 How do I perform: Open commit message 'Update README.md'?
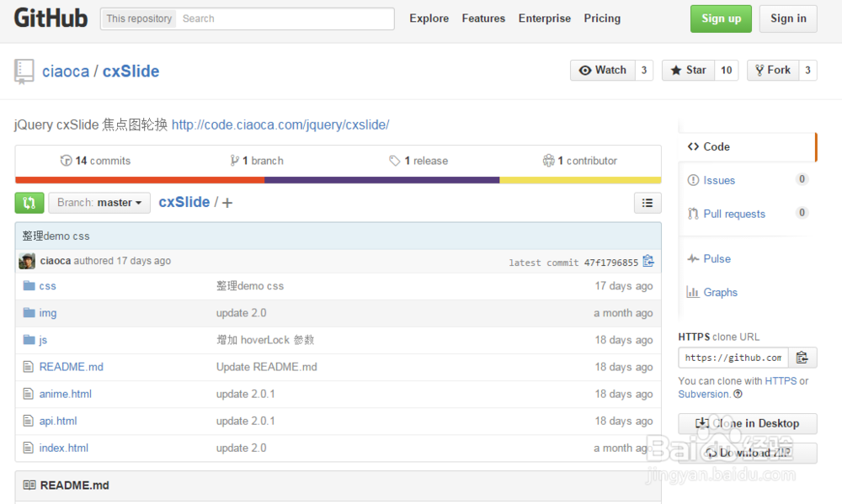coord(267,367)
